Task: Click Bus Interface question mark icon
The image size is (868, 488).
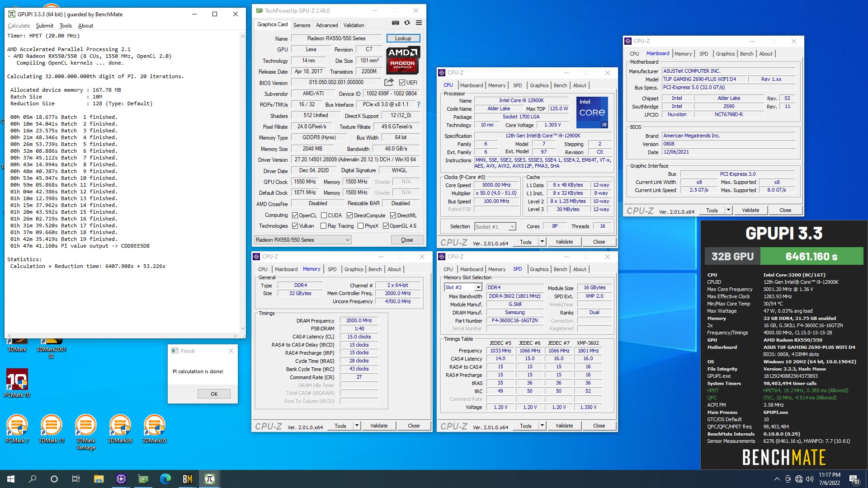Action: [x=419, y=104]
